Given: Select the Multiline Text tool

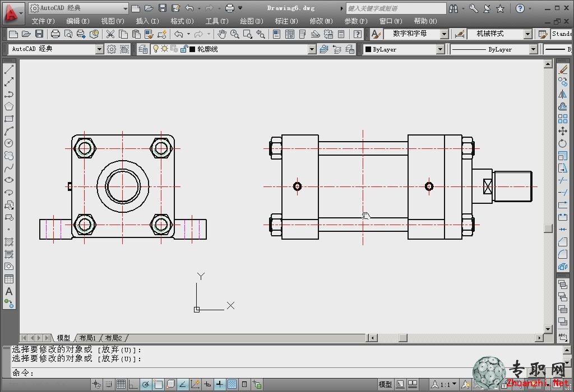Looking at the screenshot, I should [x=9, y=291].
